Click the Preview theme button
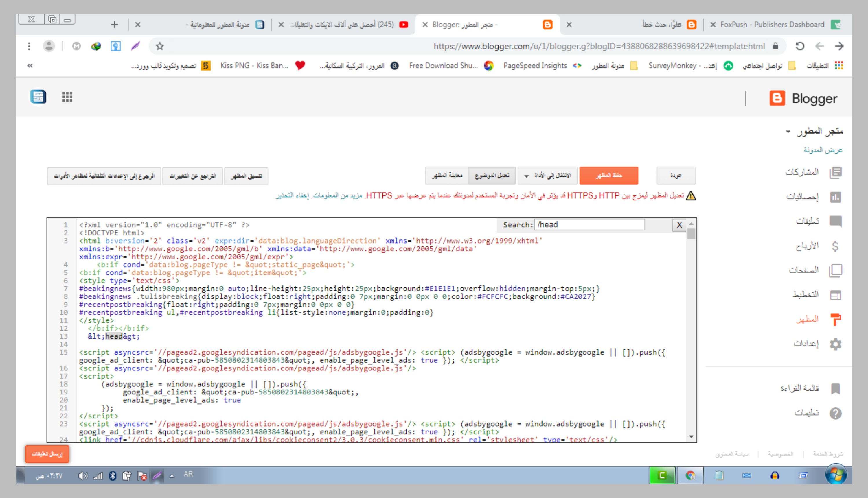Screen dimensions: 868x498 pyautogui.click(x=447, y=176)
